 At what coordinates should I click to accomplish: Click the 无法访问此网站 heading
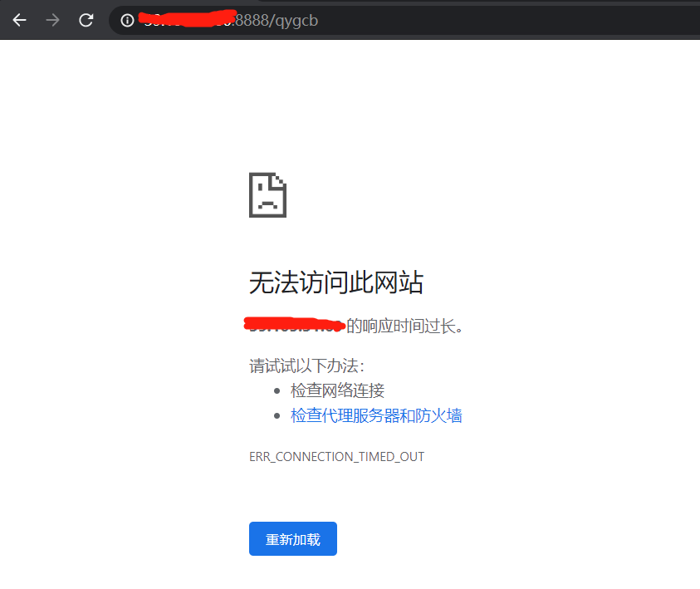tap(336, 282)
